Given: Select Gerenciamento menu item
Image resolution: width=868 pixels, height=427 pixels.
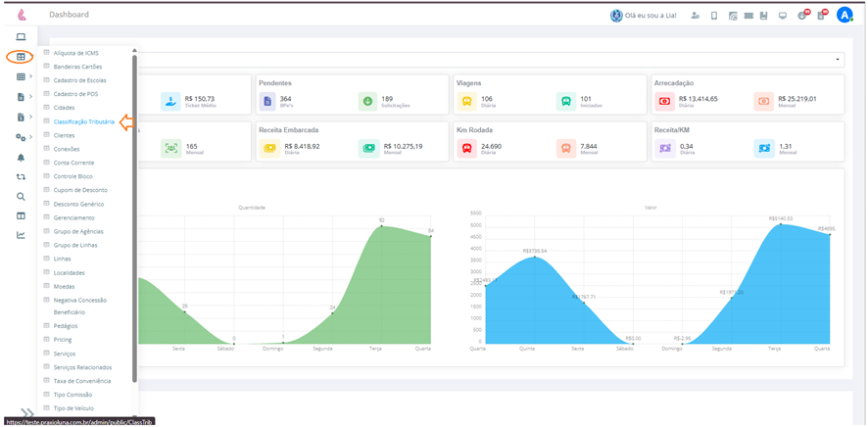Looking at the screenshot, I should point(73,218).
